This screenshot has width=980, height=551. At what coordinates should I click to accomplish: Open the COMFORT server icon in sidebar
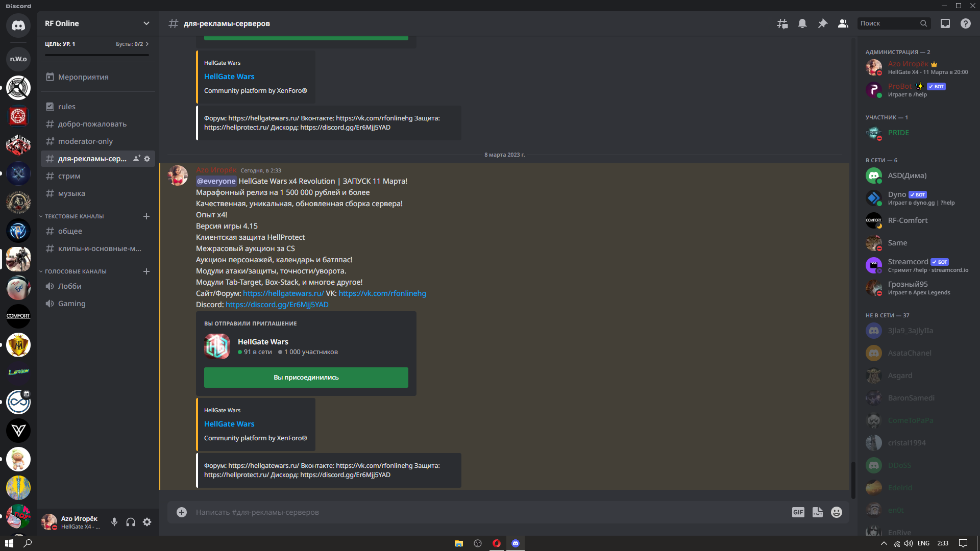click(18, 316)
